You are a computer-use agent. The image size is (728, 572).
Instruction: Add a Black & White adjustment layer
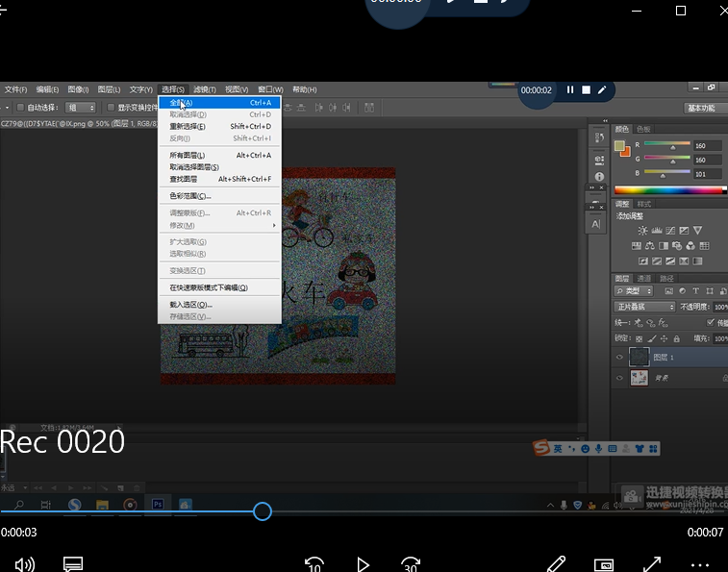(664, 245)
